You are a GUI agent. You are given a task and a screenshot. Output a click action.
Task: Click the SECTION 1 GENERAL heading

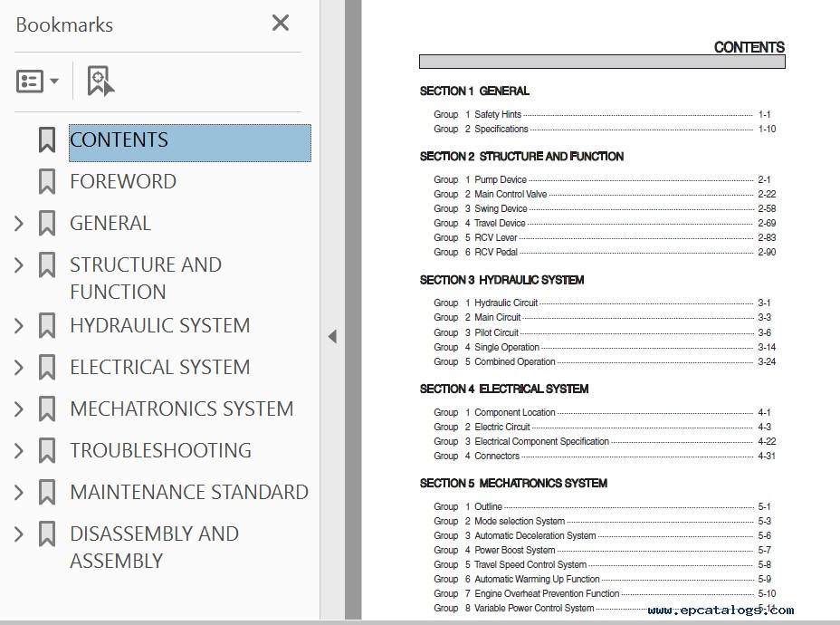(474, 91)
